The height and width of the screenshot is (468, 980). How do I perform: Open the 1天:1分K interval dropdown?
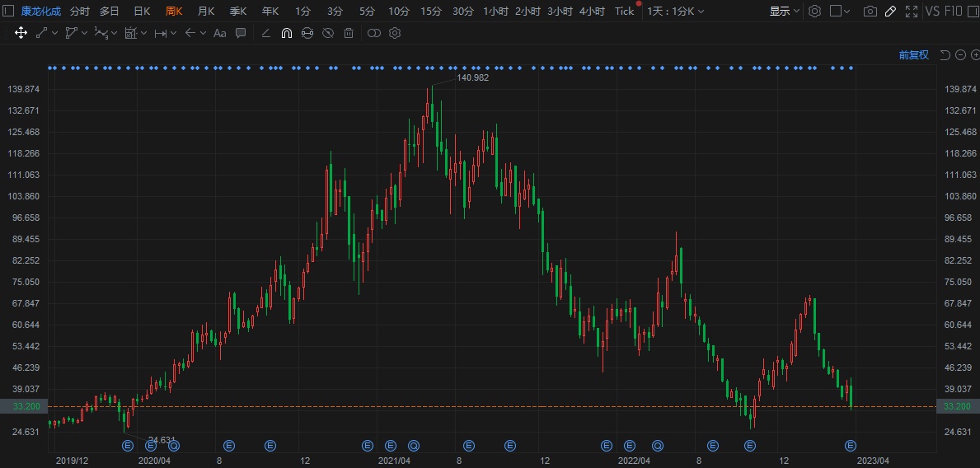(675, 12)
